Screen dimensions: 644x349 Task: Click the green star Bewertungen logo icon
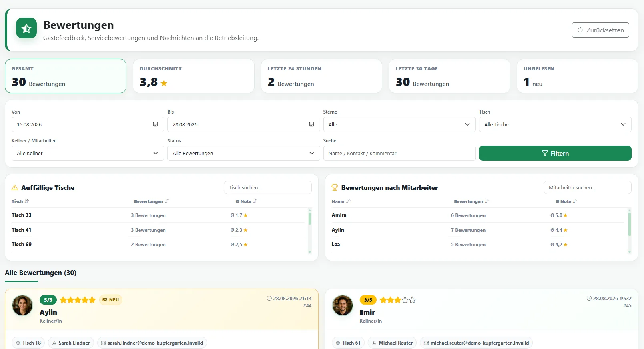click(x=26, y=28)
